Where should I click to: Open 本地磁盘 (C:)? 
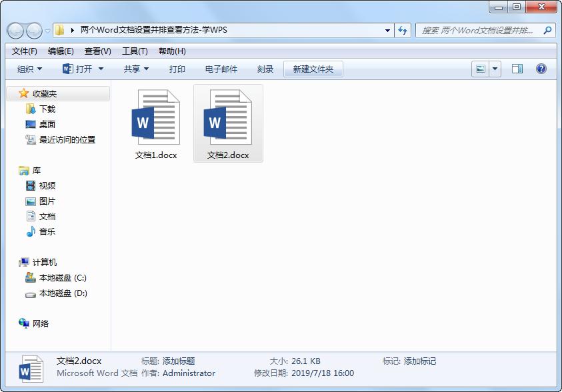tap(63, 278)
